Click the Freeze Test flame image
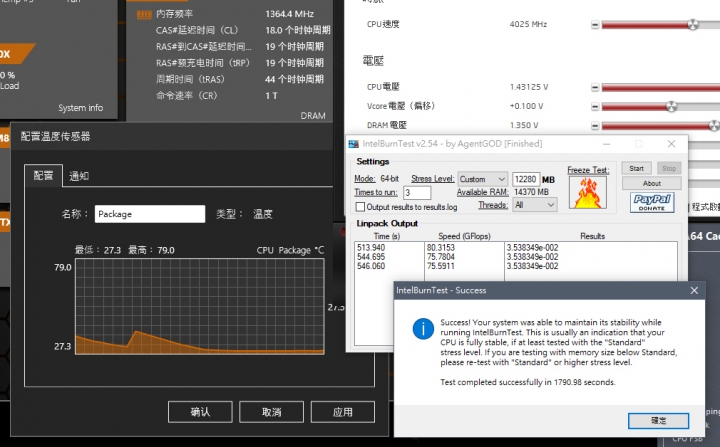 point(588,192)
